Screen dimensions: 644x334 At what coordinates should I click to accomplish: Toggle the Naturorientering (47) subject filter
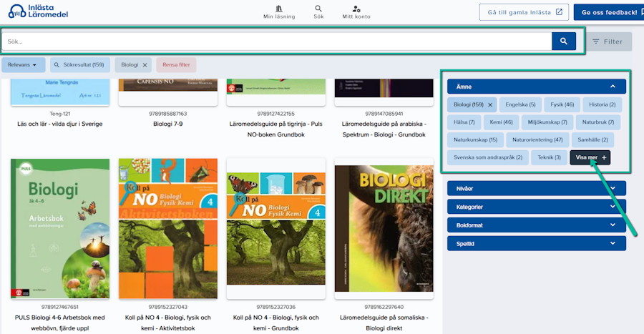pos(537,140)
